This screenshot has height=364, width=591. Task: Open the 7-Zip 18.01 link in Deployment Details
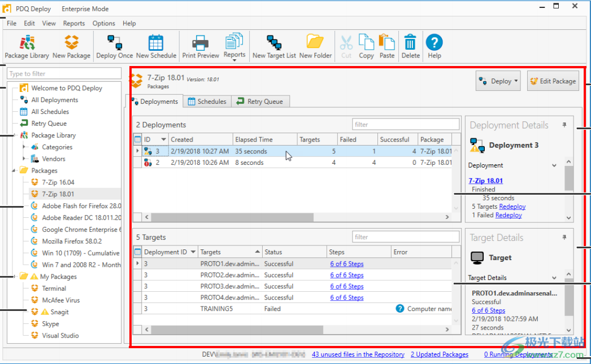(x=485, y=181)
